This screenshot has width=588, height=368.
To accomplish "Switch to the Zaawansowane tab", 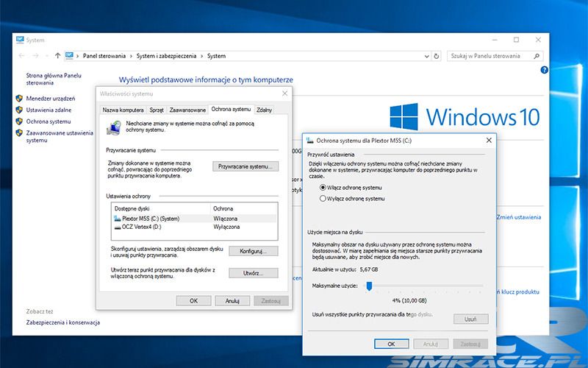I will [x=187, y=109].
